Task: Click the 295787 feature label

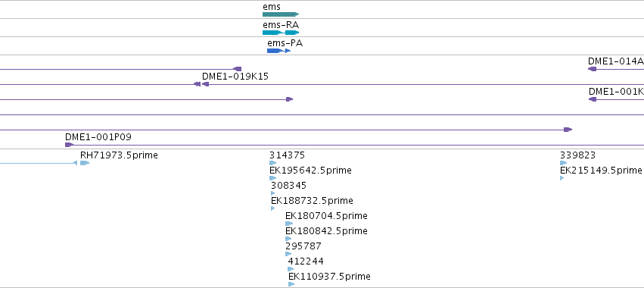Action: click(303, 246)
